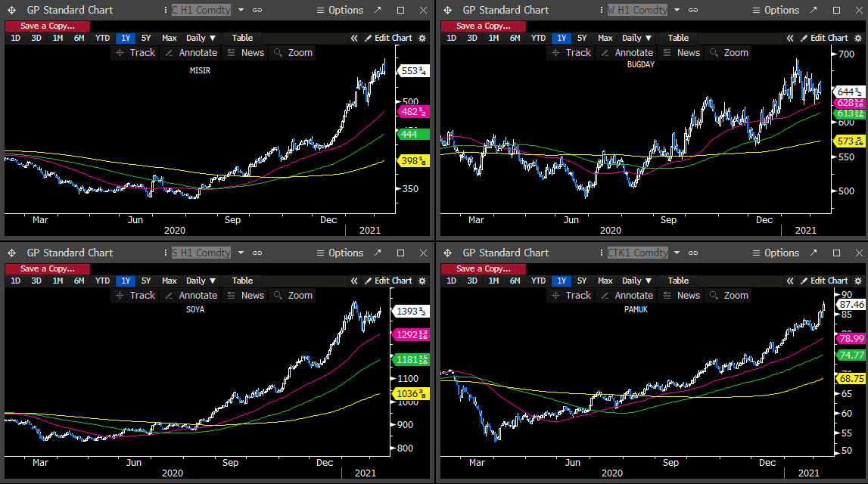Open the Daily periodicity dropdown in BUGDAY chart
The width and height of the screenshot is (868, 484).
pyautogui.click(x=636, y=38)
